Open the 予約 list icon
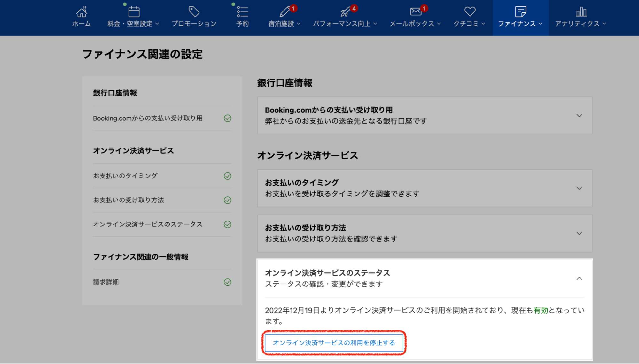 [242, 12]
